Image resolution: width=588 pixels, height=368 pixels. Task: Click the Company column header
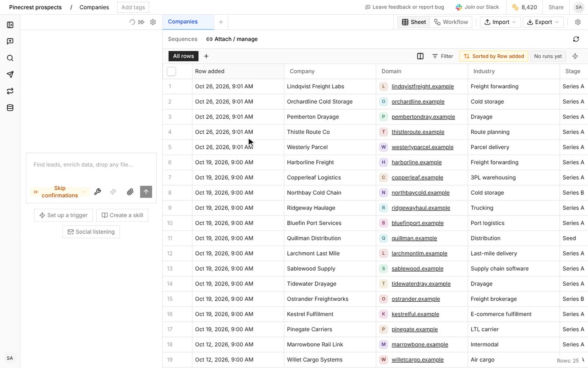pyautogui.click(x=330, y=71)
